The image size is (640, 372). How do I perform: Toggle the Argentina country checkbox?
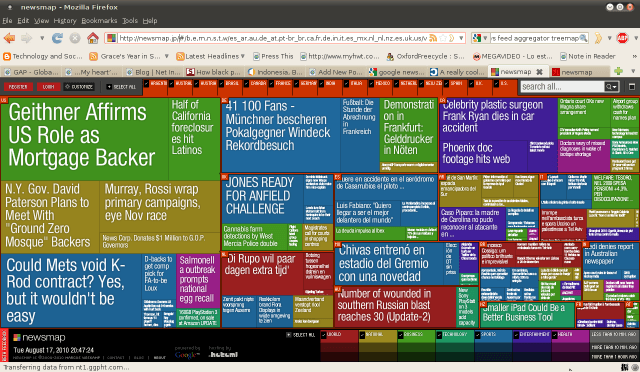click(x=147, y=84)
